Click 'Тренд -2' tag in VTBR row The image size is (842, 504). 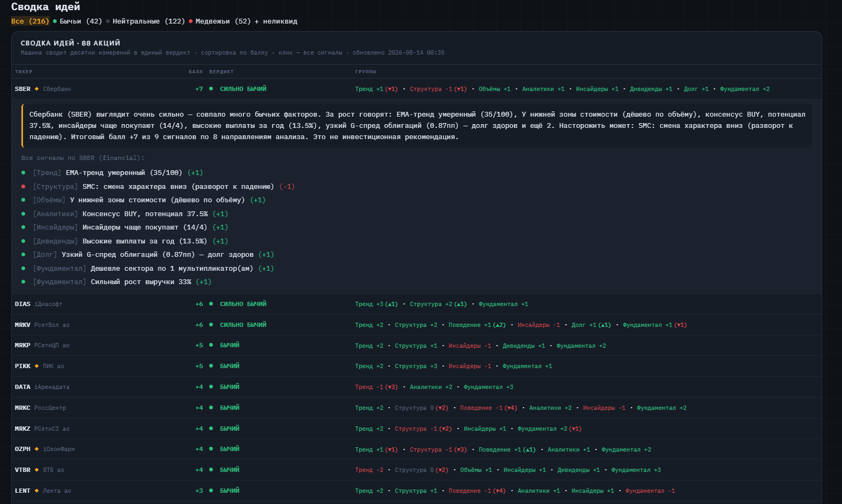click(369, 470)
